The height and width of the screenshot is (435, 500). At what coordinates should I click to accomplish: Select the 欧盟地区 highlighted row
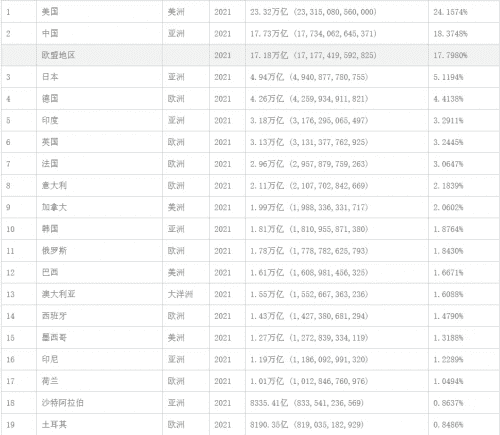tap(250, 55)
